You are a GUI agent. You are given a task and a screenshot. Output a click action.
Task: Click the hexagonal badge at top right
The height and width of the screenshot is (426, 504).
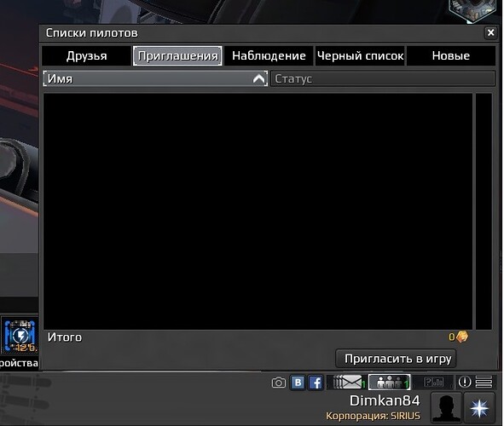click(472, 10)
